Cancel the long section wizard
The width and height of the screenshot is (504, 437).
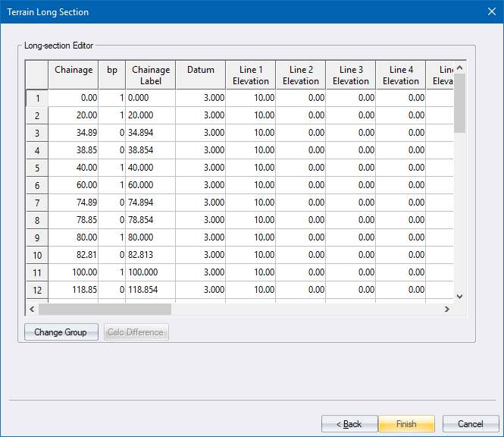470,423
